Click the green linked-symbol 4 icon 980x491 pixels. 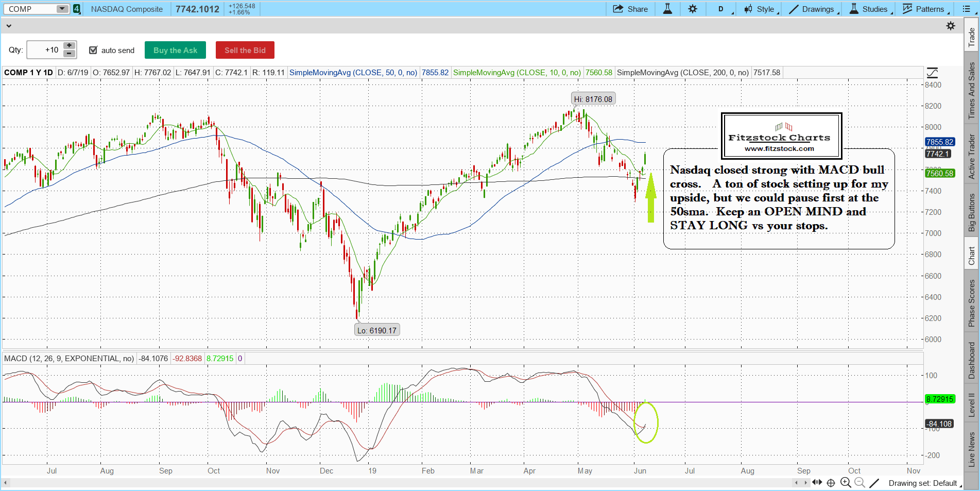(x=77, y=9)
